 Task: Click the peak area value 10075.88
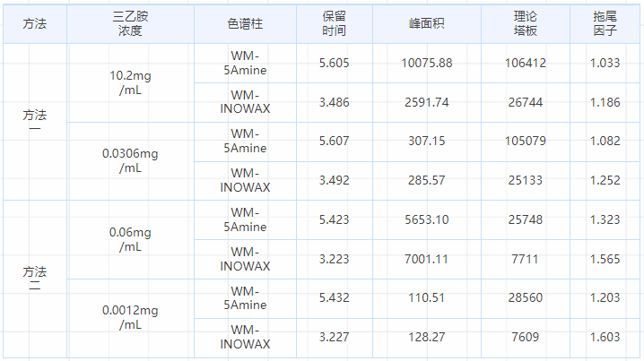tap(427, 63)
